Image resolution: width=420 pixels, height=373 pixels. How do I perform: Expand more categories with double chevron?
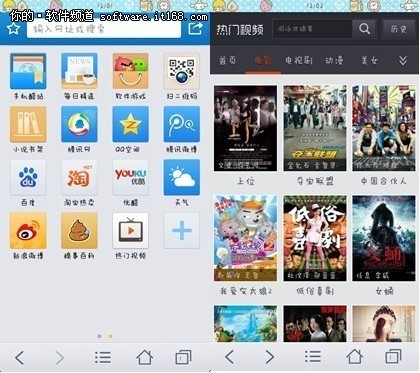pos(403,60)
